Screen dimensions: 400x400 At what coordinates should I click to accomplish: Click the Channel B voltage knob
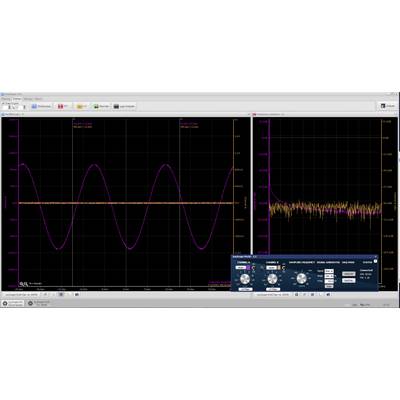click(272, 279)
